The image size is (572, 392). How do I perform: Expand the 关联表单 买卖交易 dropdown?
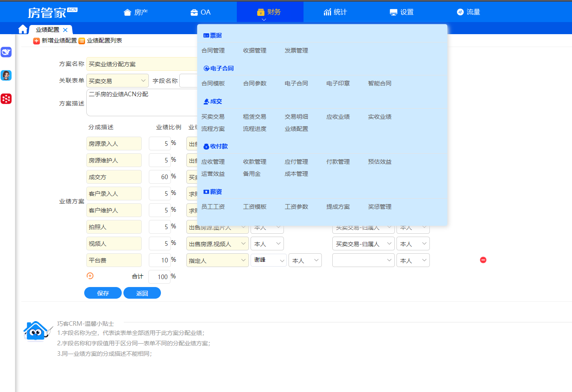(117, 81)
